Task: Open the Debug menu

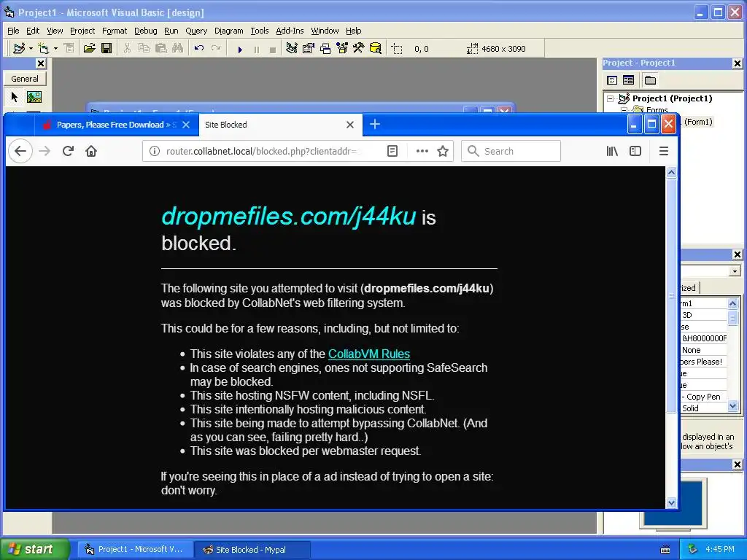Action: (x=146, y=31)
